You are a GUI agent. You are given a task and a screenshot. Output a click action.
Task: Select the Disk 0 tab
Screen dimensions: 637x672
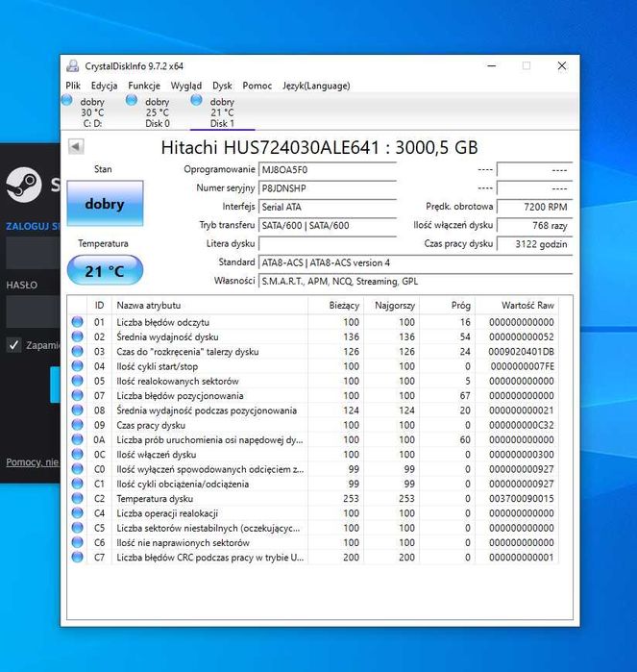[158, 112]
